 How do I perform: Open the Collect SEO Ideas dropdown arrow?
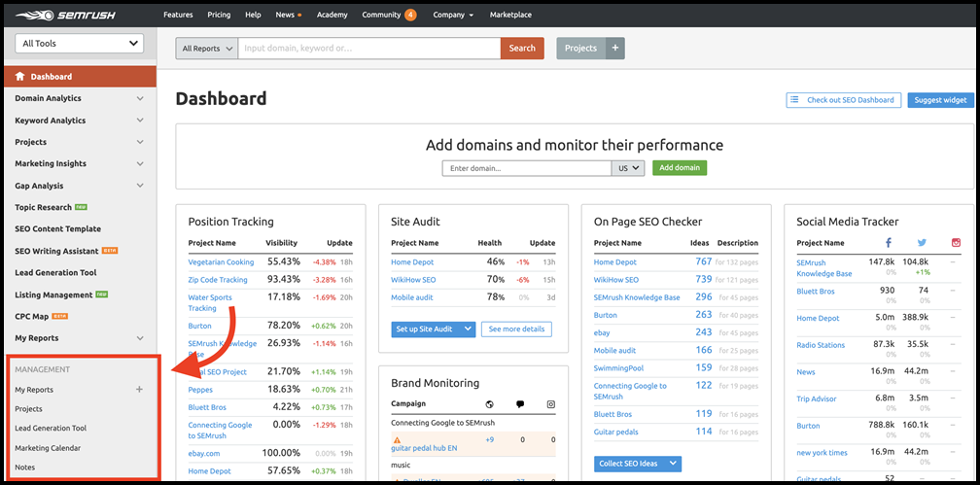coord(673,463)
